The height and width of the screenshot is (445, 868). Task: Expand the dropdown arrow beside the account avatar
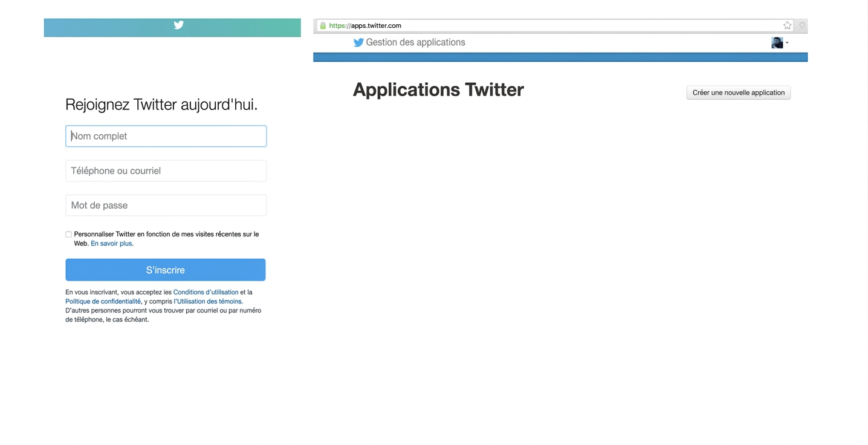pos(787,43)
